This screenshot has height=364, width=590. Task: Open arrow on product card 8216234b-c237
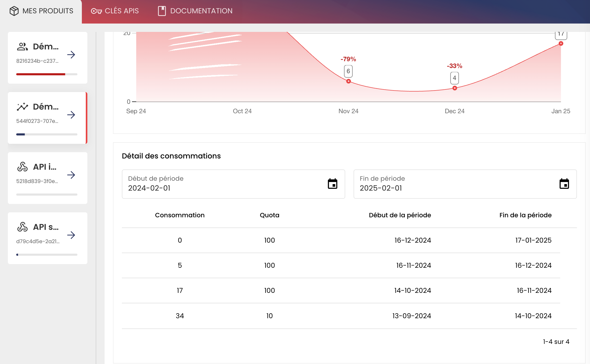coord(71,55)
